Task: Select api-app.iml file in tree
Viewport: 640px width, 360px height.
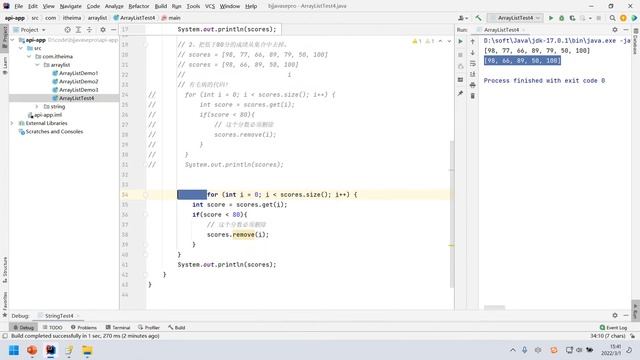Action: point(48,115)
